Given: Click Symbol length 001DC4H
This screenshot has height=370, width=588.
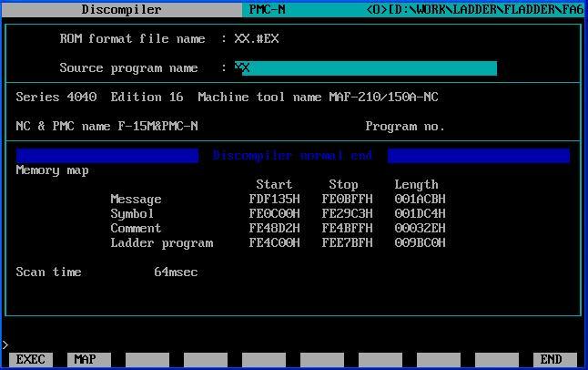Looking at the screenshot, I should (420, 214).
